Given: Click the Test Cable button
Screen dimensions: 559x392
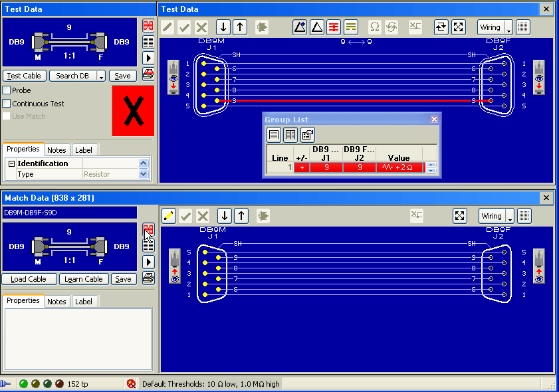Looking at the screenshot, I should point(24,76).
